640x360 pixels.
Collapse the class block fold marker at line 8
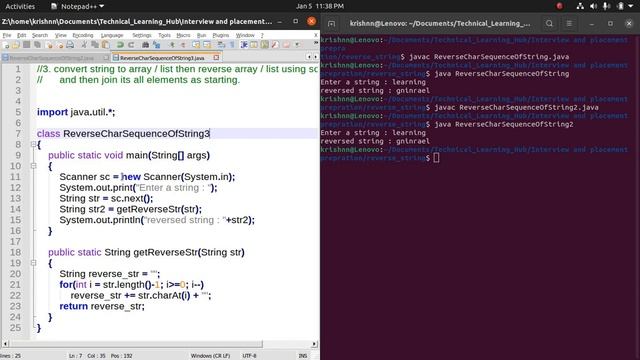click(33, 144)
